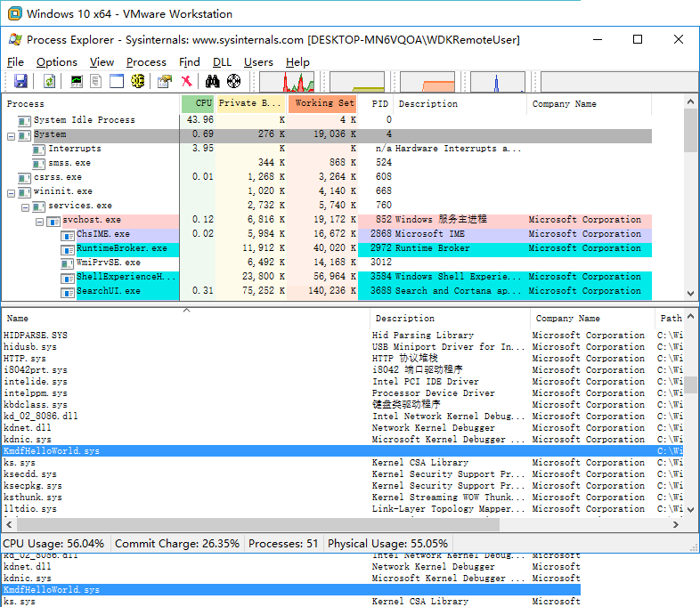Open the Help menu
Image resolution: width=700 pixels, height=607 pixels.
[x=297, y=62]
